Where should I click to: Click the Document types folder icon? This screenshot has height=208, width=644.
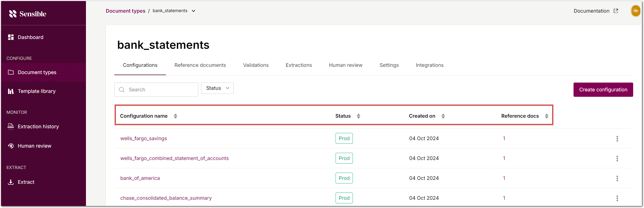(11, 72)
